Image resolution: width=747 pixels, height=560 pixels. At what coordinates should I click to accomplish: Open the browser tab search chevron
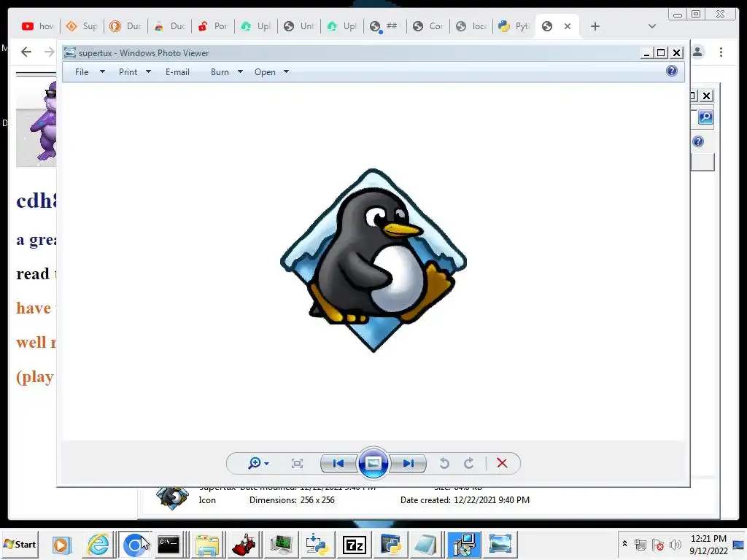point(652,26)
